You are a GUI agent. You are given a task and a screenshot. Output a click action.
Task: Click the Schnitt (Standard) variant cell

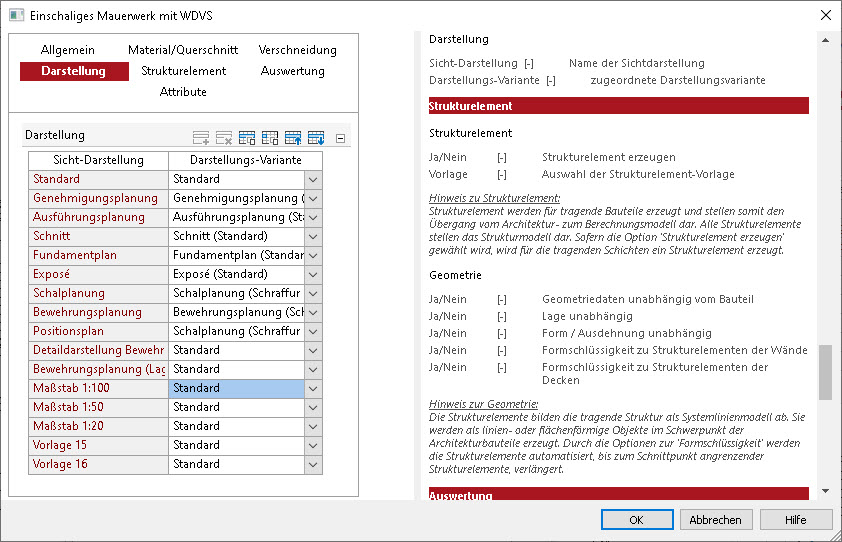237,236
